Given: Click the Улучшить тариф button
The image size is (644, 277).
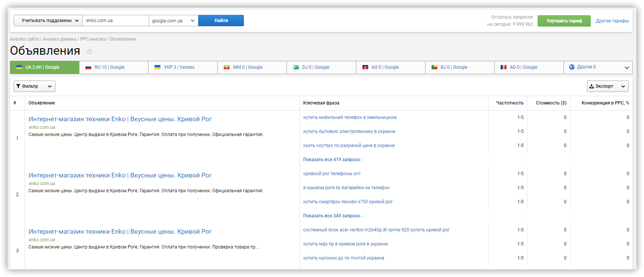Looking at the screenshot, I should click(564, 21).
